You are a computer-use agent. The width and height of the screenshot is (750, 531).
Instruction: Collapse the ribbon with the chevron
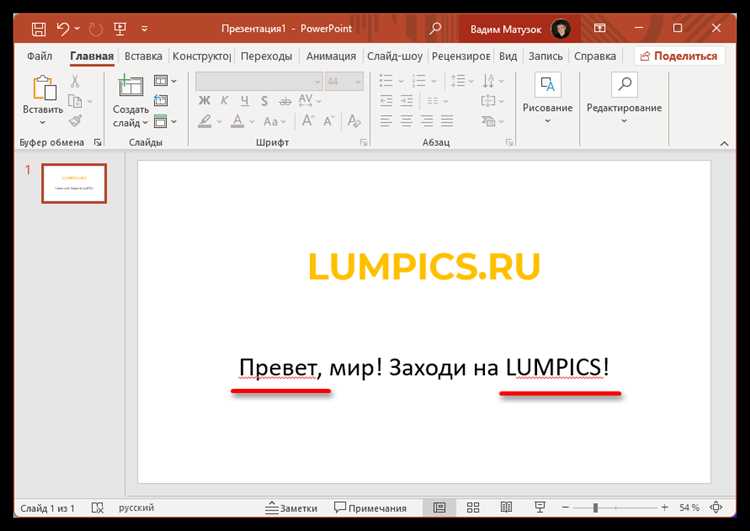[x=724, y=143]
